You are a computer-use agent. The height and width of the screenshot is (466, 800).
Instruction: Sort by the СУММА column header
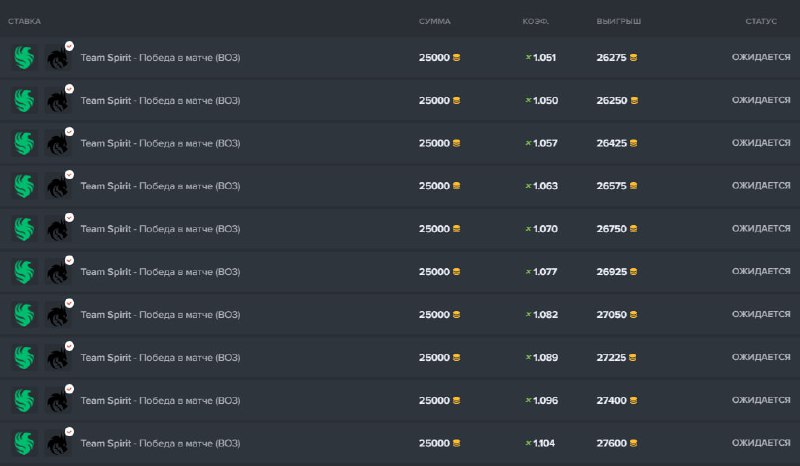pyautogui.click(x=434, y=21)
